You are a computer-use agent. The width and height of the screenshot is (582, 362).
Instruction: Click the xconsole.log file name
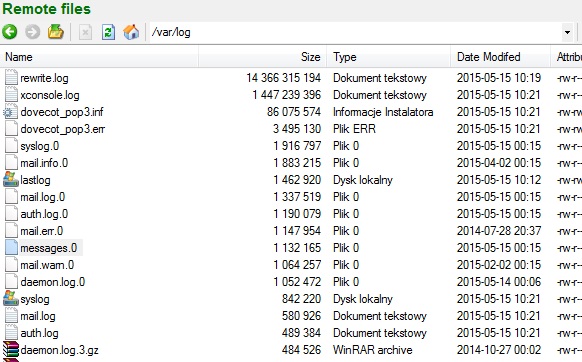coord(50,95)
